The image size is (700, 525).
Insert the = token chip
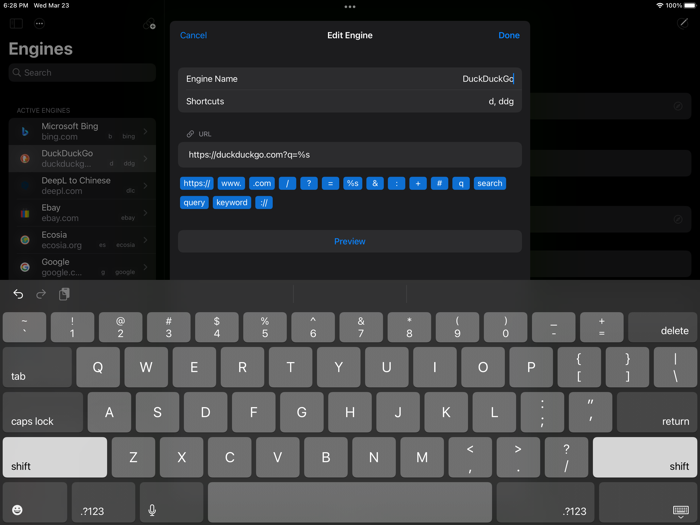[330, 183]
